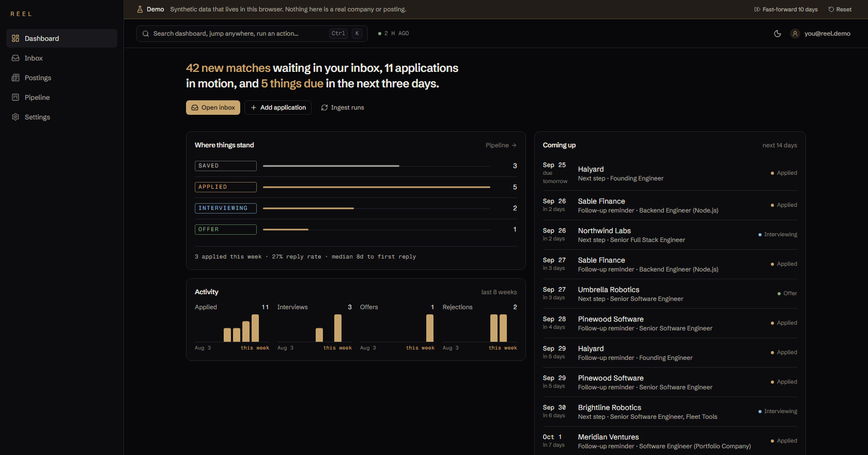Screen dimensions: 868x455
Task: Click the fast-forward icon in the top banner
Action: [x=757, y=9]
